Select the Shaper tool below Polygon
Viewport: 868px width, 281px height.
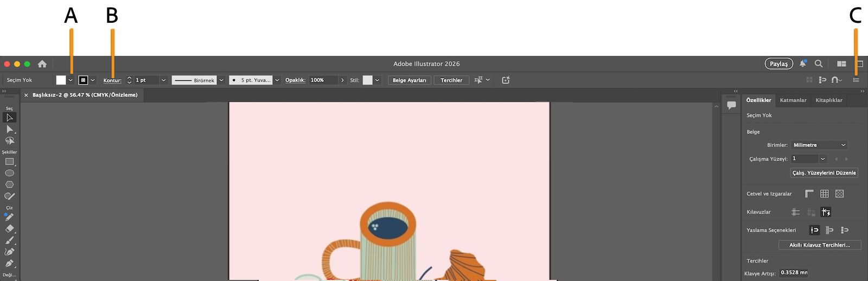(x=9, y=196)
